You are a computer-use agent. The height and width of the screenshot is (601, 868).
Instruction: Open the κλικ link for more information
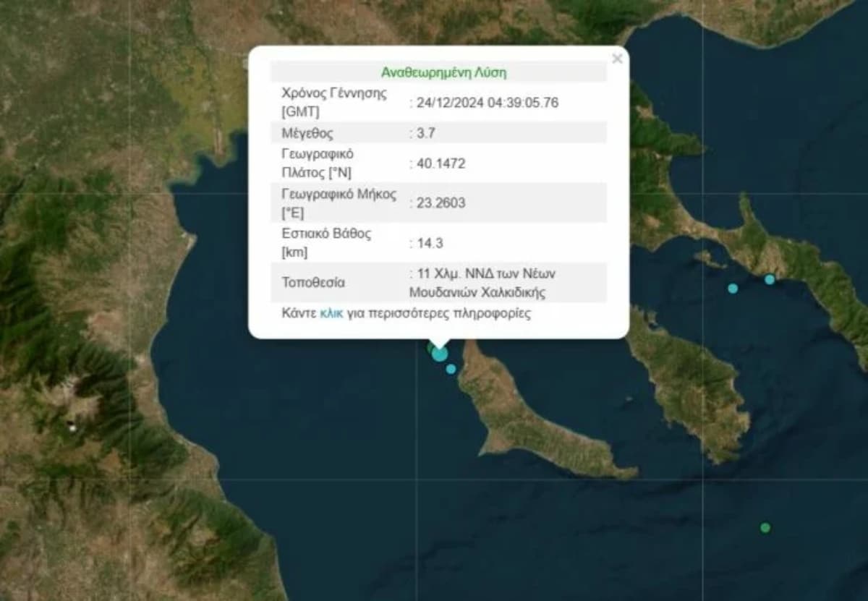pyautogui.click(x=331, y=314)
